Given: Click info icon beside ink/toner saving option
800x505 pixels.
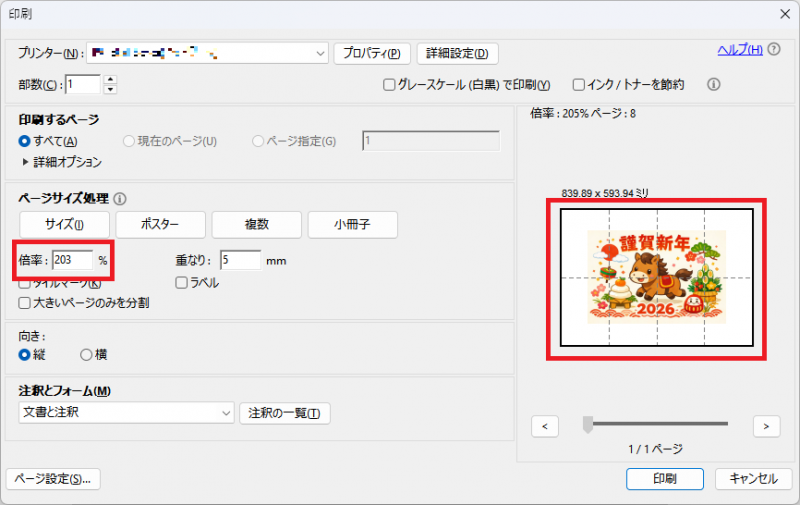Looking at the screenshot, I should [x=714, y=85].
